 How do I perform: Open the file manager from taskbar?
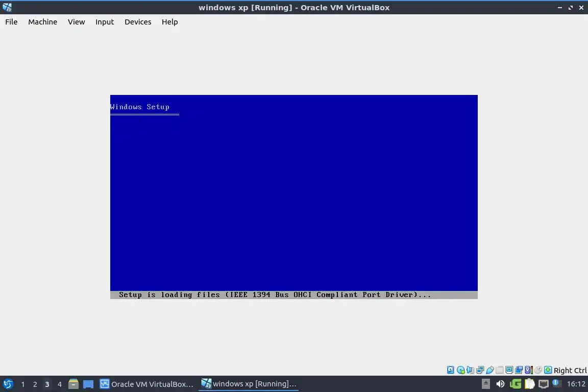[73, 384]
